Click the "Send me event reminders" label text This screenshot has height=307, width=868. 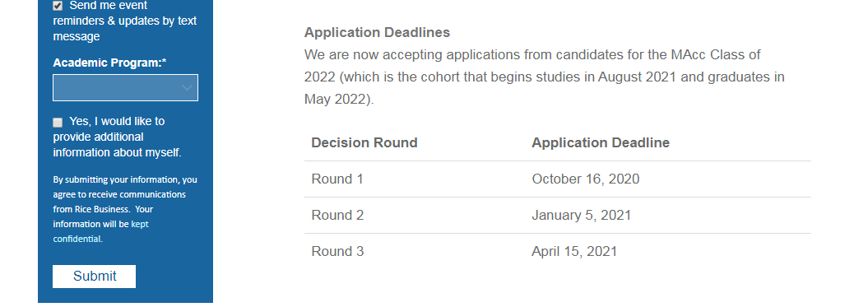124,21
